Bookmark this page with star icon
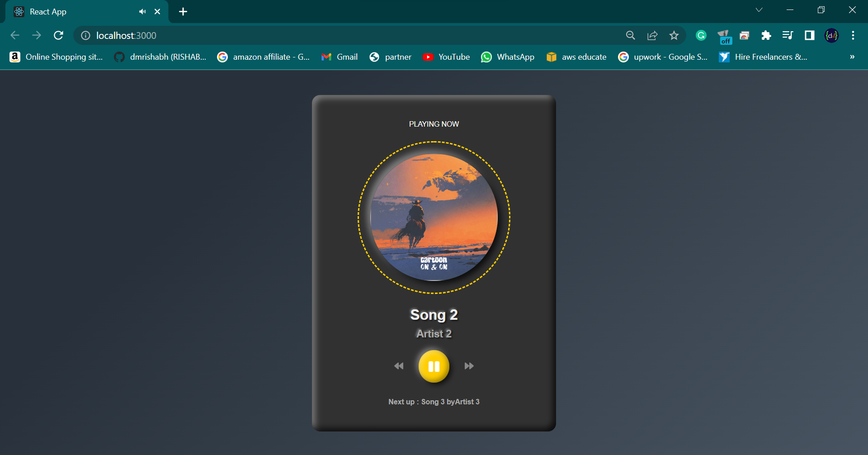Viewport: 868px width, 455px height. (674, 35)
